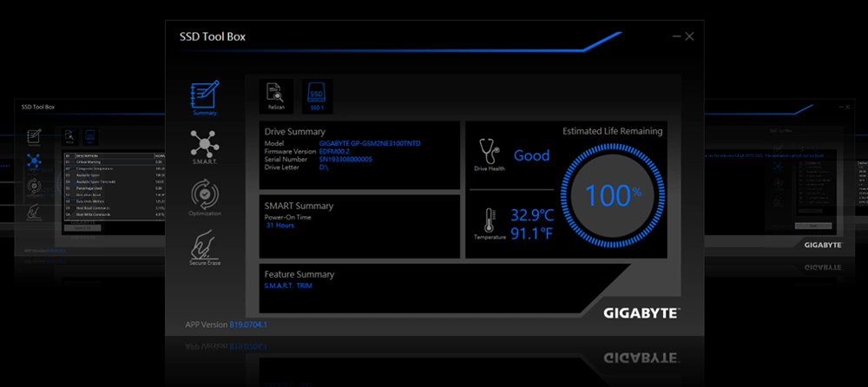Click the SMART Summary heading
The width and height of the screenshot is (868, 387).
coord(299,206)
